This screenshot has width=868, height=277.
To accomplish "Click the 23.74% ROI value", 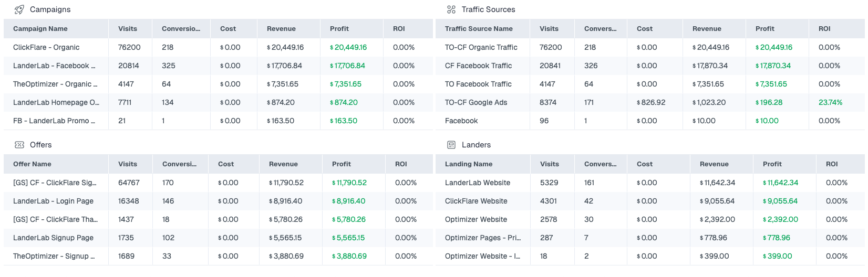I will tap(830, 102).
